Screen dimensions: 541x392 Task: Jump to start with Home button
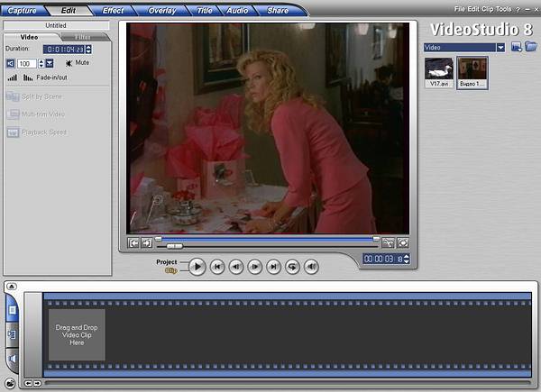217,267
